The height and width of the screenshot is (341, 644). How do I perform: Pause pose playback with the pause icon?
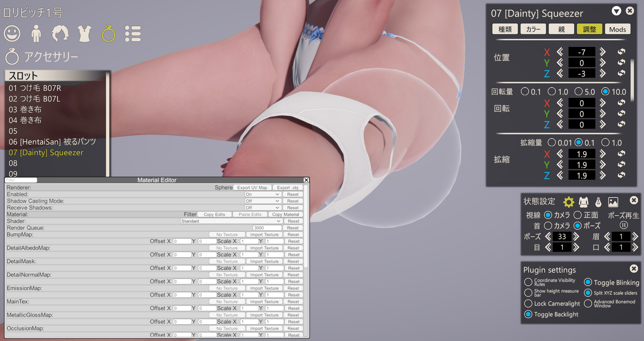pyautogui.click(x=624, y=225)
